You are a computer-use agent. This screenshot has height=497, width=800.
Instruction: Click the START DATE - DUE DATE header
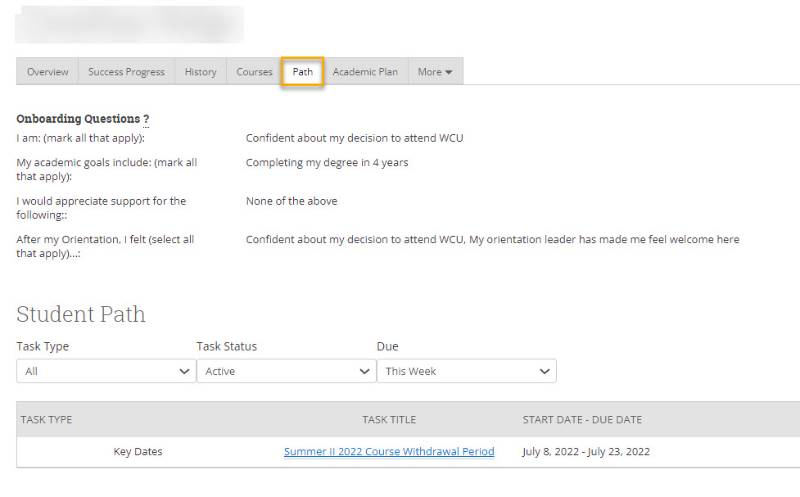(582, 420)
